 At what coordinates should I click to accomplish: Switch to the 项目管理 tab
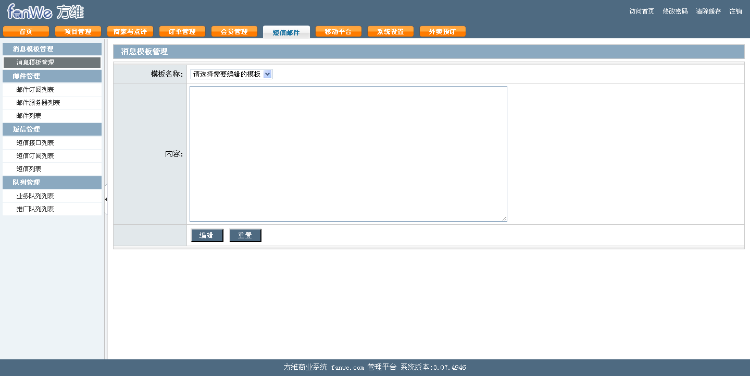click(78, 32)
